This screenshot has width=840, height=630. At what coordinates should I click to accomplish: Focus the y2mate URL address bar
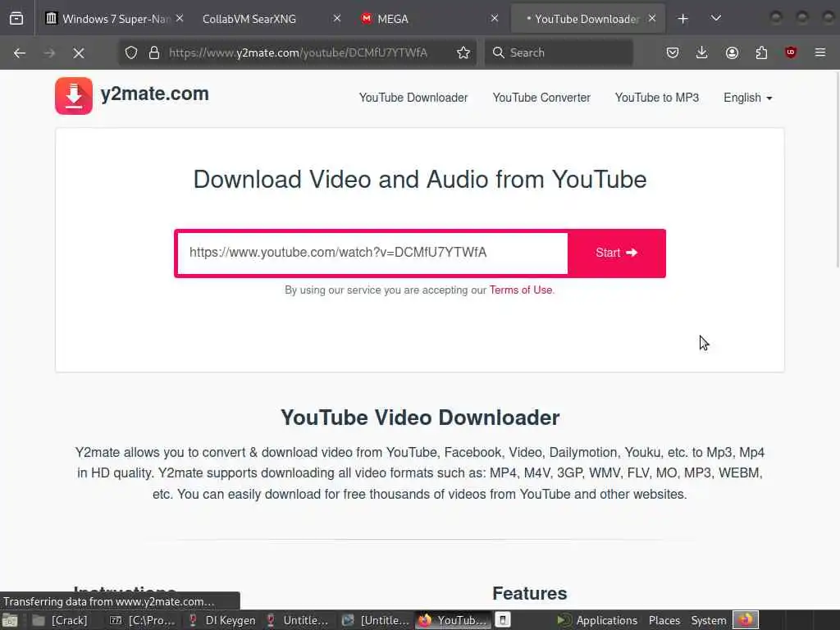point(299,52)
